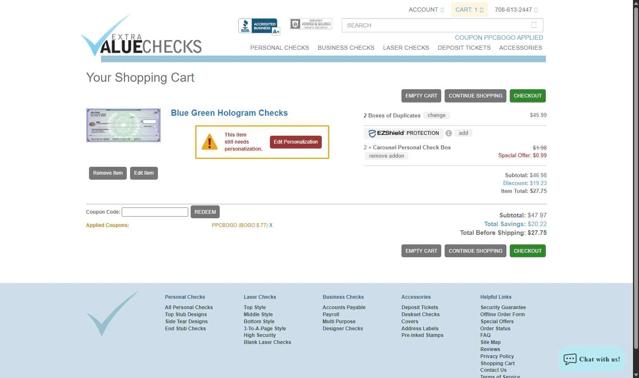Open Covers footer link
This screenshot has width=639, height=378.
click(410, 321)
